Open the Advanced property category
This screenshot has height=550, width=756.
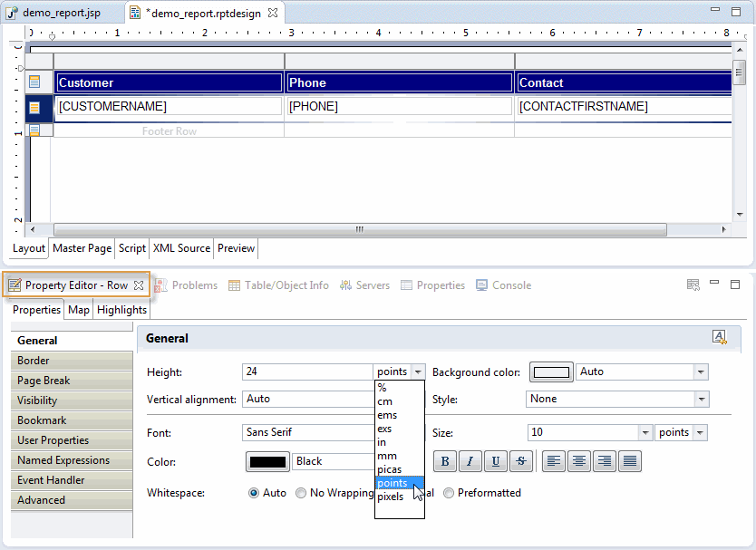(x=72, y=500)
